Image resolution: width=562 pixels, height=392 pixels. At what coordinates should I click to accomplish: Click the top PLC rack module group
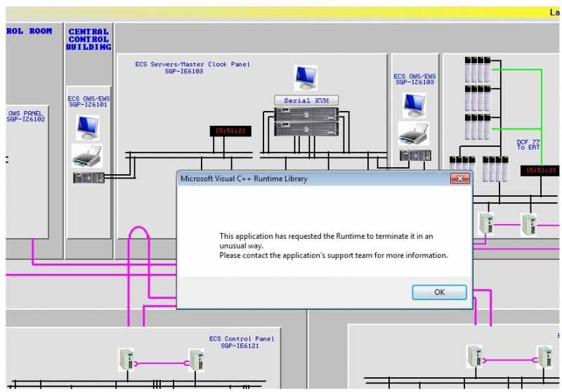pos(478,70)
